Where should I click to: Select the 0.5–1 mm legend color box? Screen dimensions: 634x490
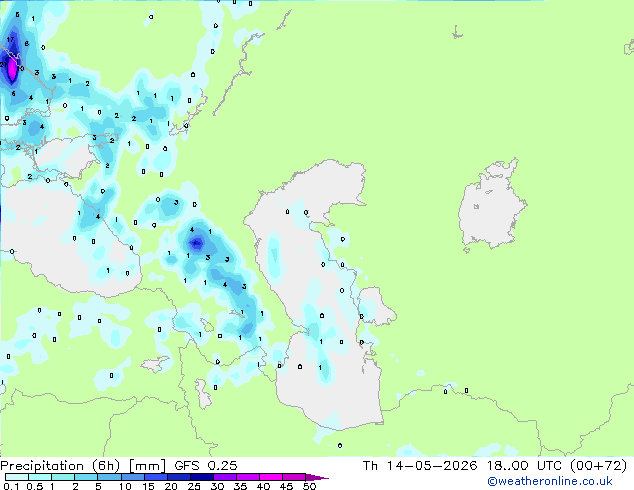40,477
